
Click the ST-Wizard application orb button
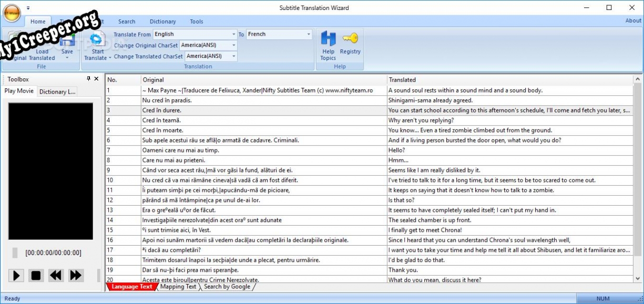[x=12, y=13]
